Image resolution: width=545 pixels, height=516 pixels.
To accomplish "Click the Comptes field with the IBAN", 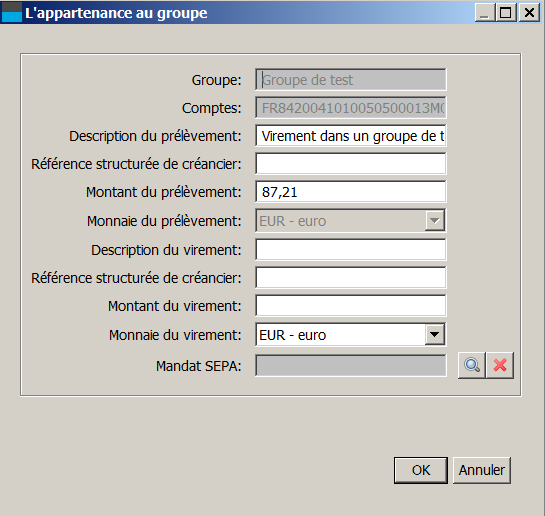I will 350,108.
